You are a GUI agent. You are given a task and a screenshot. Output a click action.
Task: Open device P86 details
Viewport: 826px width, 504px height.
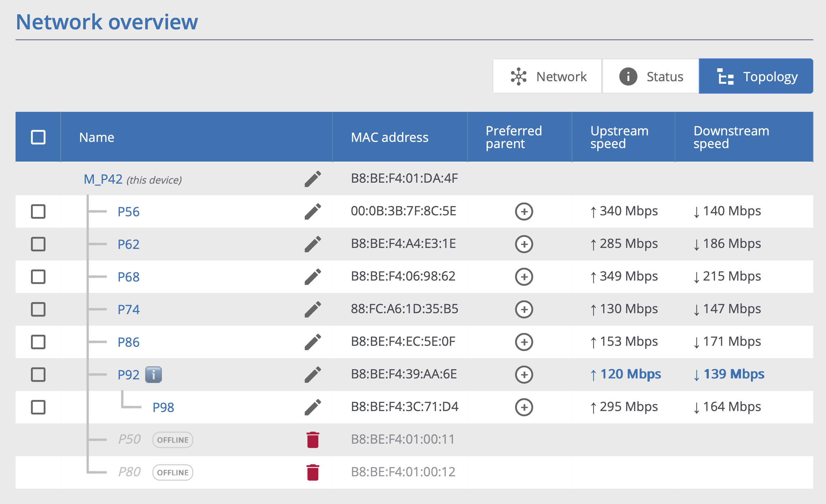[x=128, y=342]
